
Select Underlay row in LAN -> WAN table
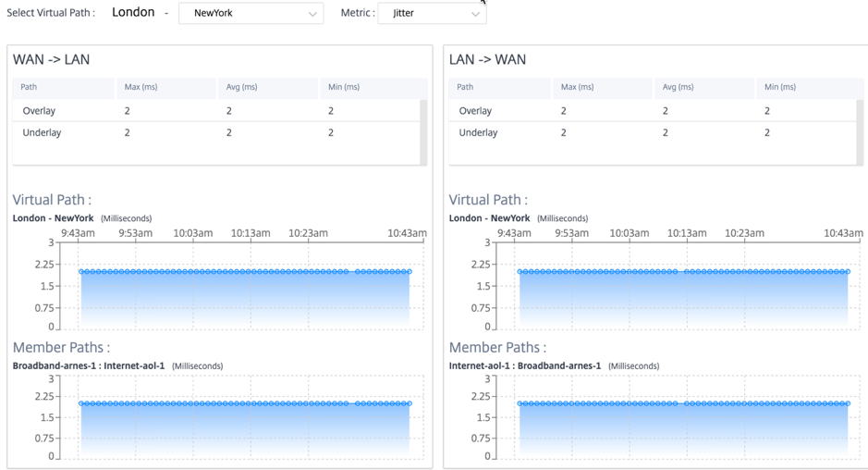click(x=653, y=132)
